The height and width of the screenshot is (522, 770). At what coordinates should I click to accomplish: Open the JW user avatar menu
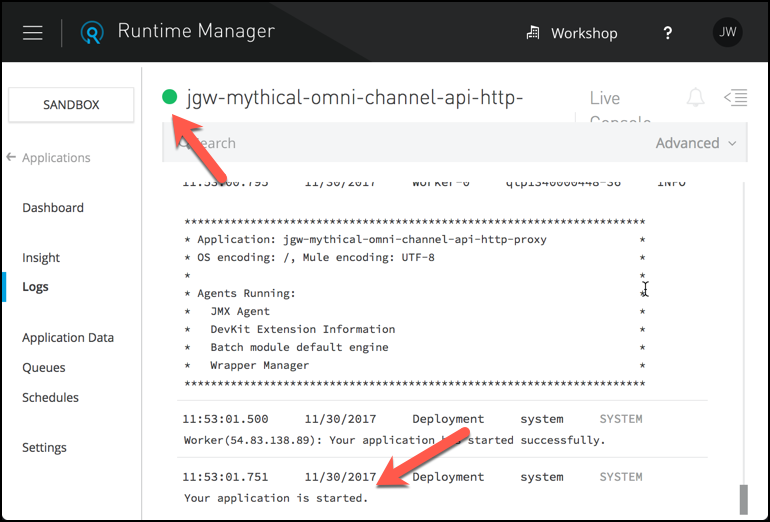click(727, 32)
